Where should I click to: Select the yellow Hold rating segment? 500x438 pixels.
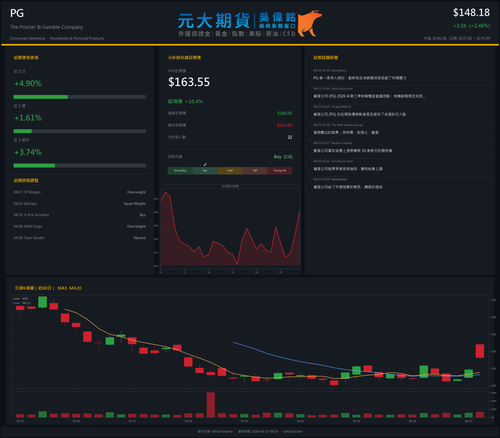click(230, 171)
